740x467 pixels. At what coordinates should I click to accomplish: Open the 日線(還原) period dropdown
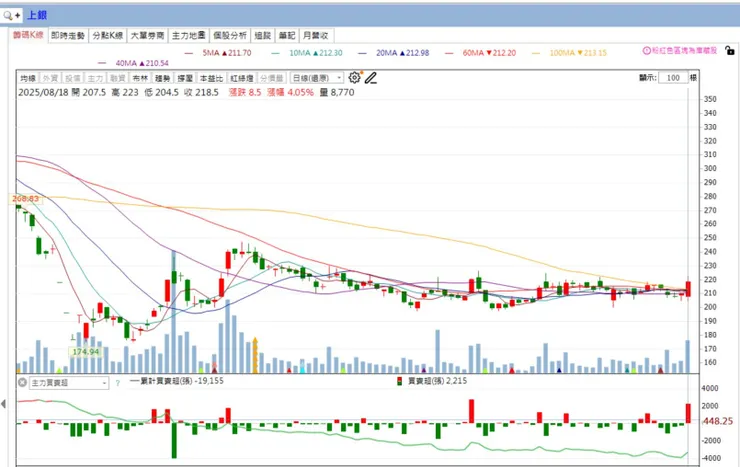point(317,78)
